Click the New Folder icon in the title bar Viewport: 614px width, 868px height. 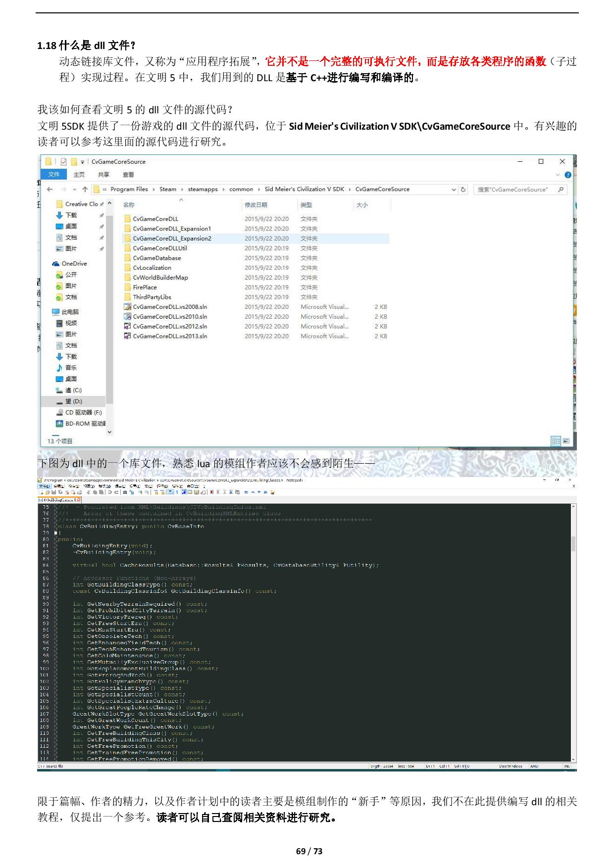74,162
